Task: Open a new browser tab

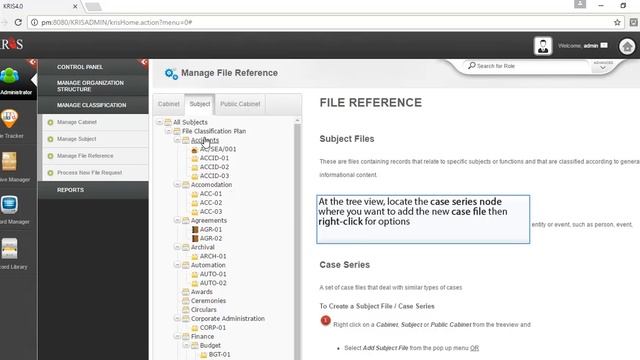Action: 93,7
